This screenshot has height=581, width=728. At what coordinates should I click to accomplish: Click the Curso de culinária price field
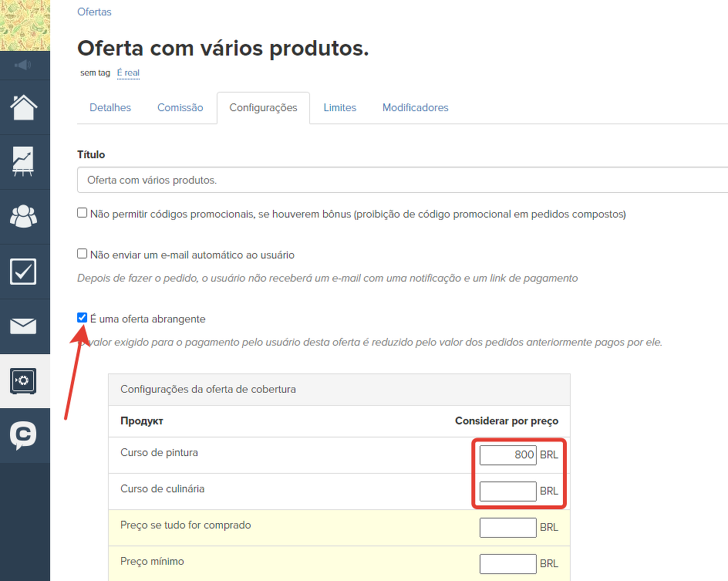point(507,491)
